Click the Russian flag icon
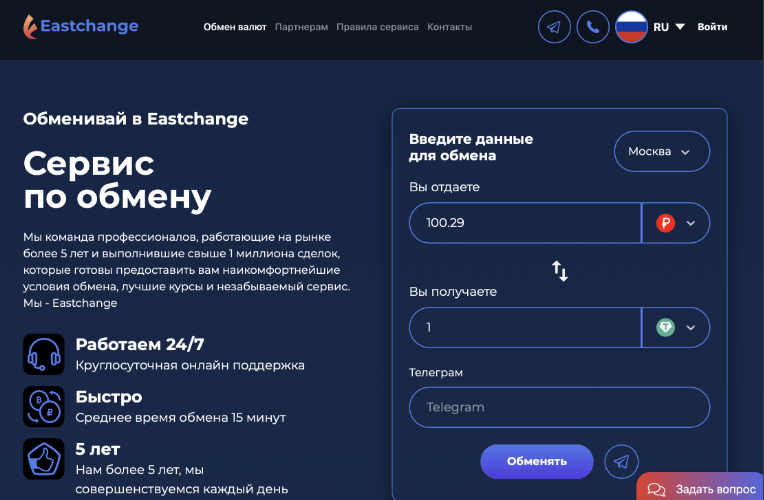 [631, 27]
